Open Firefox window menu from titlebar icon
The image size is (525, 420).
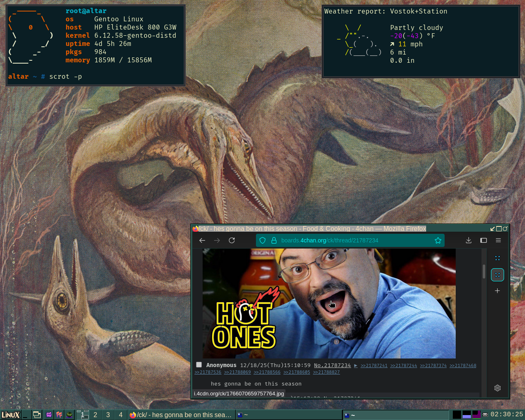(x=196, y=228)
